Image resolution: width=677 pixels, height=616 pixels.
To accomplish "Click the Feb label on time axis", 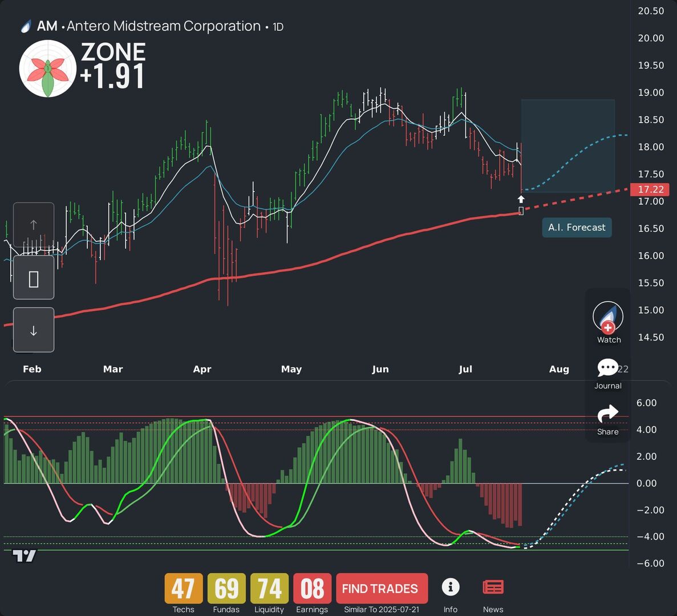I will point(32,369).
